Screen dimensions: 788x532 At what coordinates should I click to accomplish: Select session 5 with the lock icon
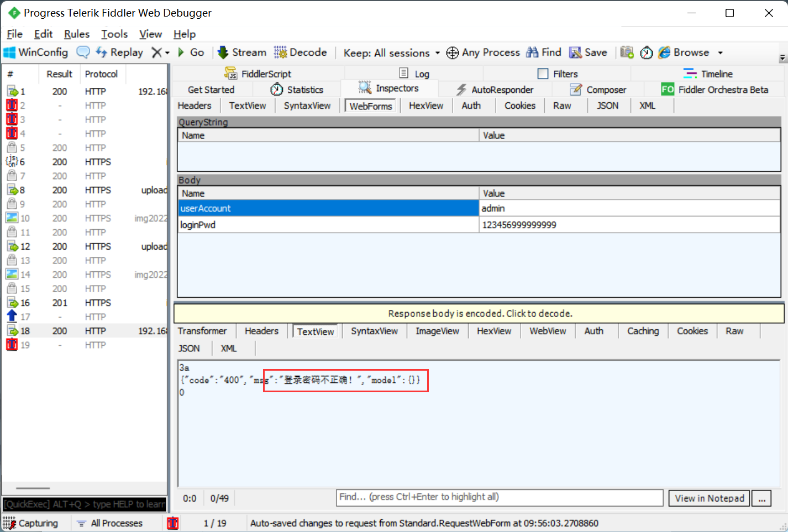(85, 148)
